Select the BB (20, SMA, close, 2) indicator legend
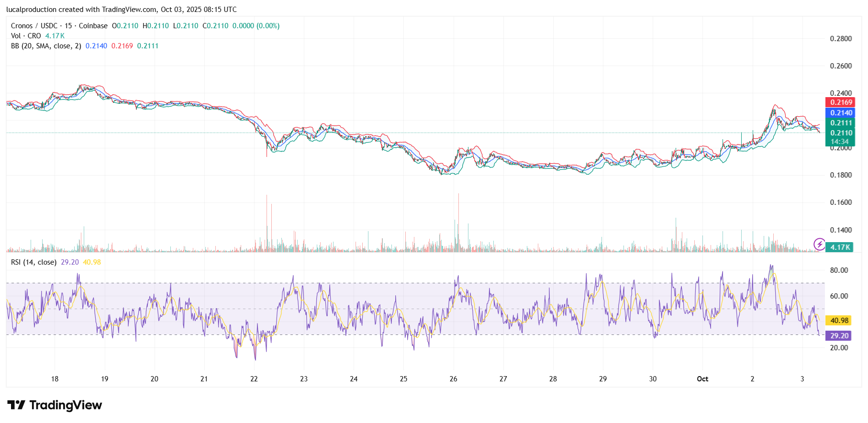Viewport: 868px width, 423px height. tap(46, 46)
